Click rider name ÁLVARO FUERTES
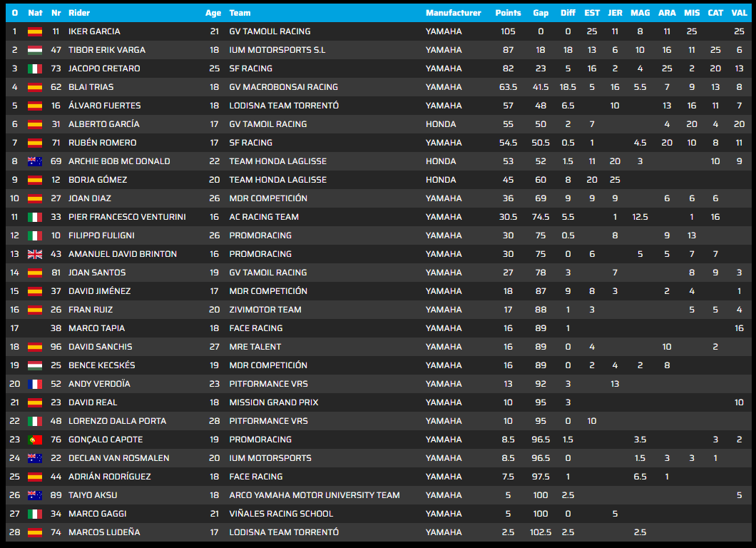756x548 pixels. tap(105, 106)
